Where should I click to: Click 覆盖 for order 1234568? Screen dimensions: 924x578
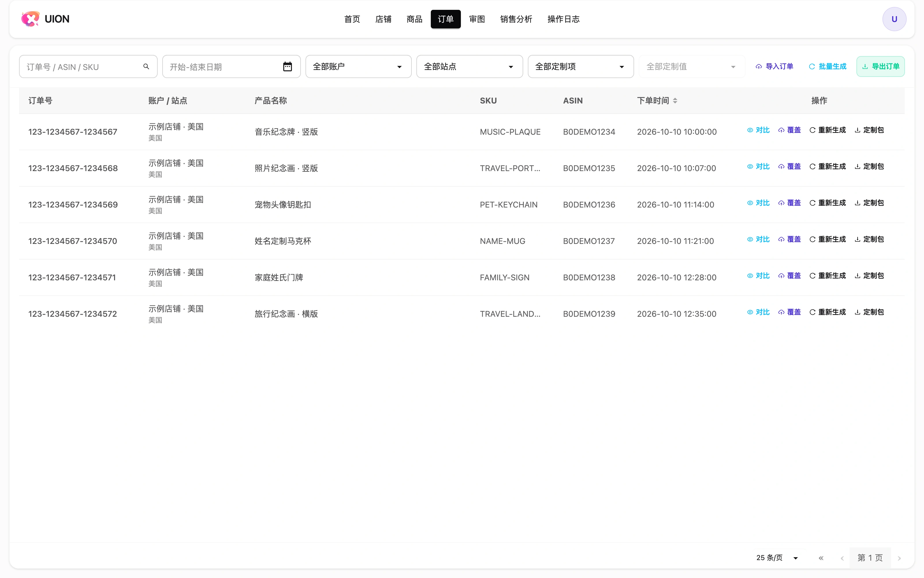click(x=789, y=166)
